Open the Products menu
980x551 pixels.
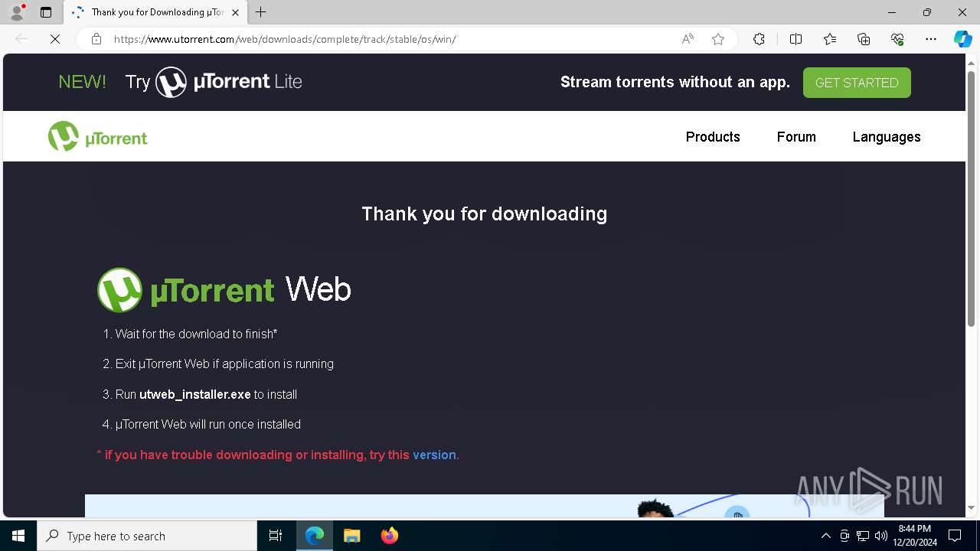713,137
